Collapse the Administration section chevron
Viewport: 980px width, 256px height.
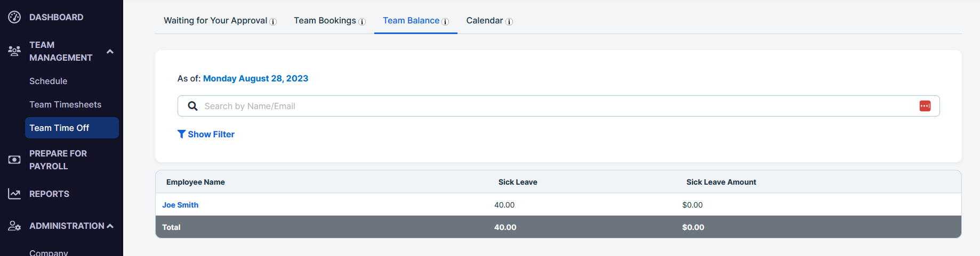(x=110, y=226)
